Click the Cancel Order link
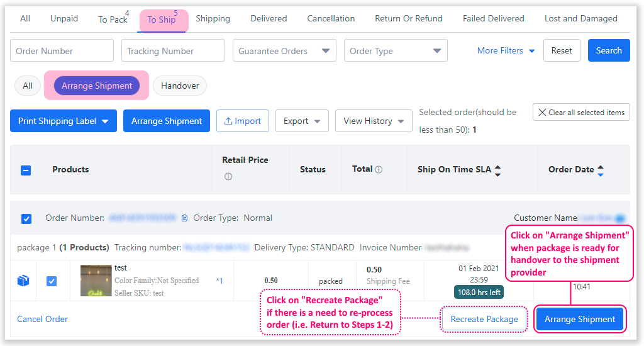Screen dimensions: 644x346 (x=42, y=319)
